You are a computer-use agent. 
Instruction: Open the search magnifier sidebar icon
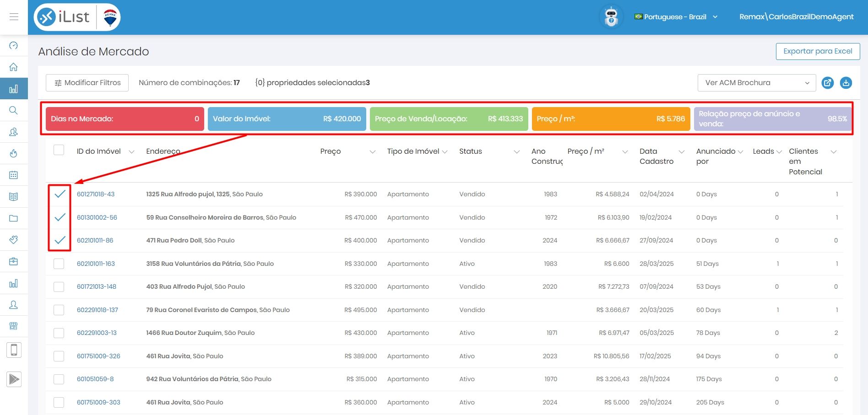click(x=14, y=110)
